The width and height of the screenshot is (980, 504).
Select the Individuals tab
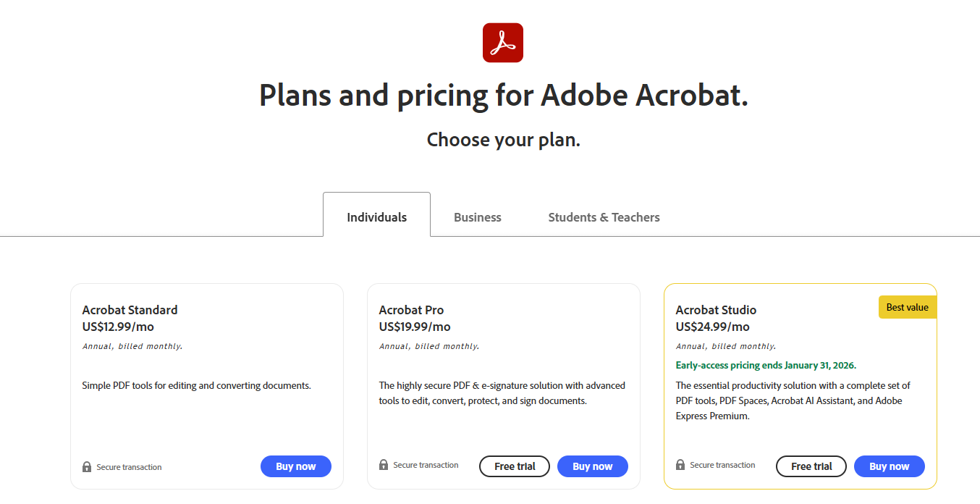click(x=376, y=217)
